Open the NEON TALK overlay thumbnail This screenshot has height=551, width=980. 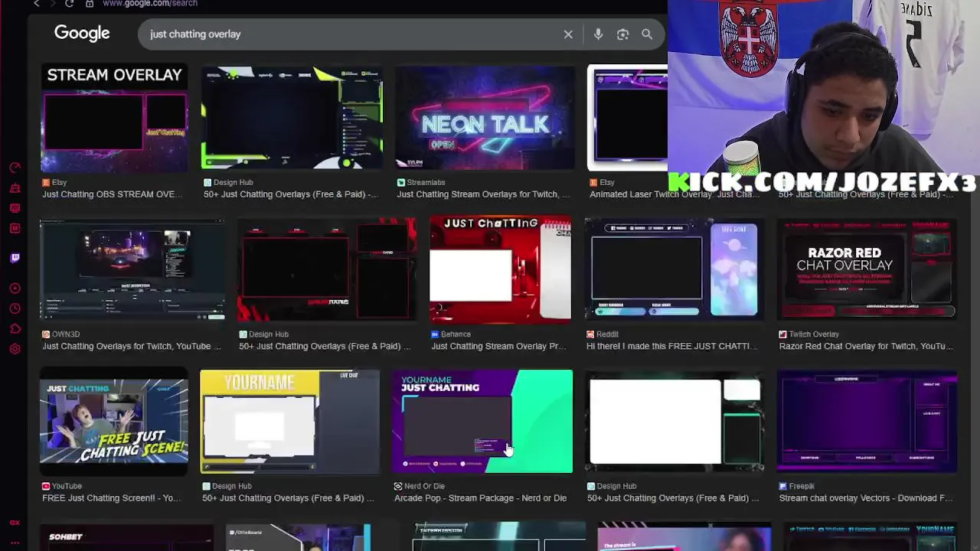pyautogui.click(x=485, y=118)
